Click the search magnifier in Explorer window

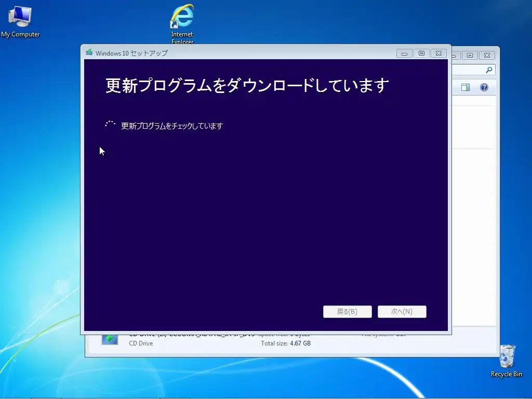(489, 70)
